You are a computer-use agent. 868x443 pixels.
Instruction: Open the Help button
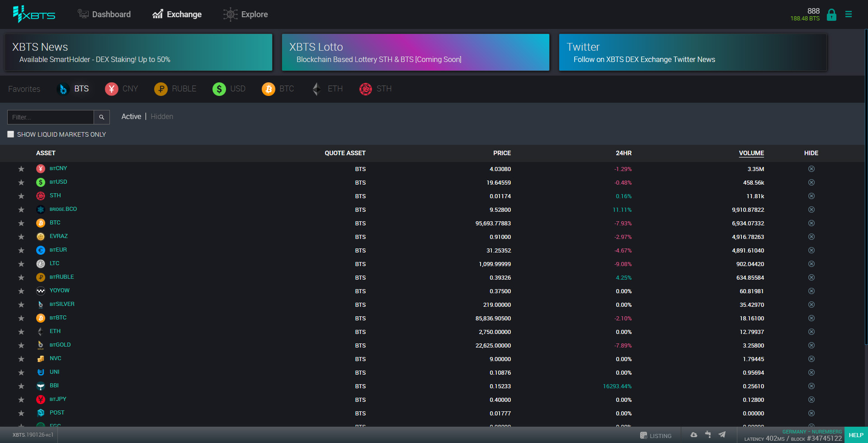point(856,435)
